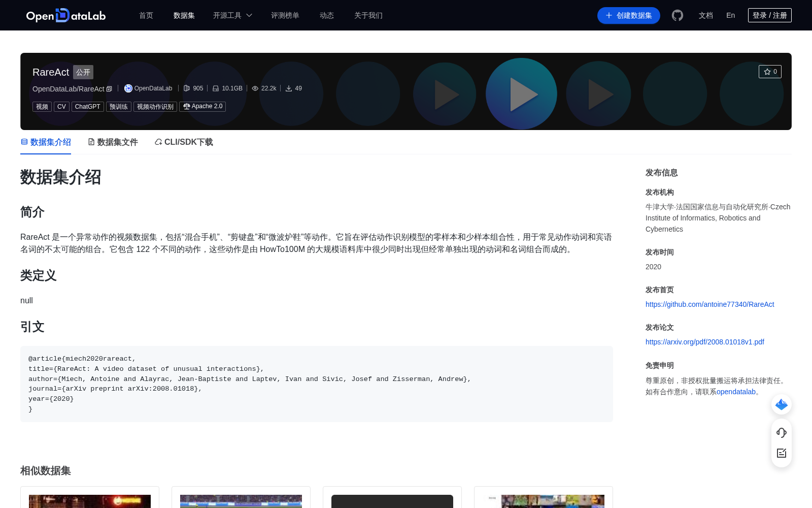This screenshot has height=508, width=812.
Task: Click the CV tag
Action: 61,107
